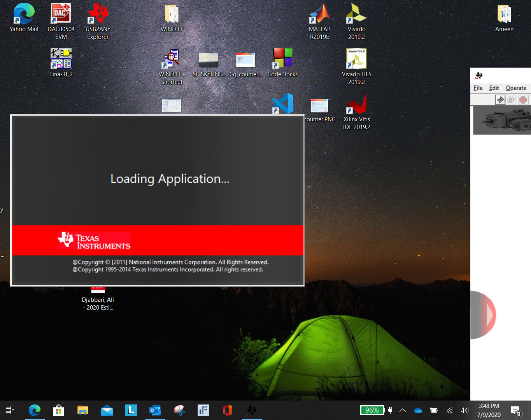Open File Explorer from the taskbar
Screen dimensions: 531x420
pyautogui.click(x=82, y=410)
